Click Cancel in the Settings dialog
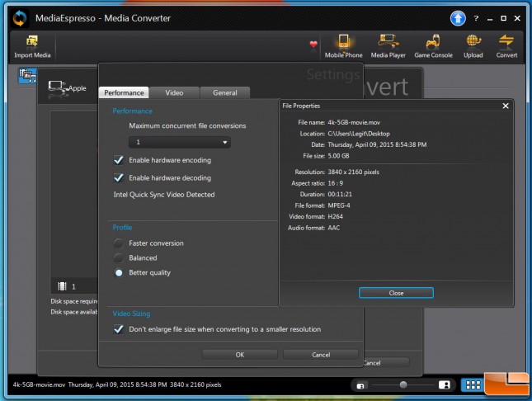This screenshot has width=532, height=401. coord(321,355)
